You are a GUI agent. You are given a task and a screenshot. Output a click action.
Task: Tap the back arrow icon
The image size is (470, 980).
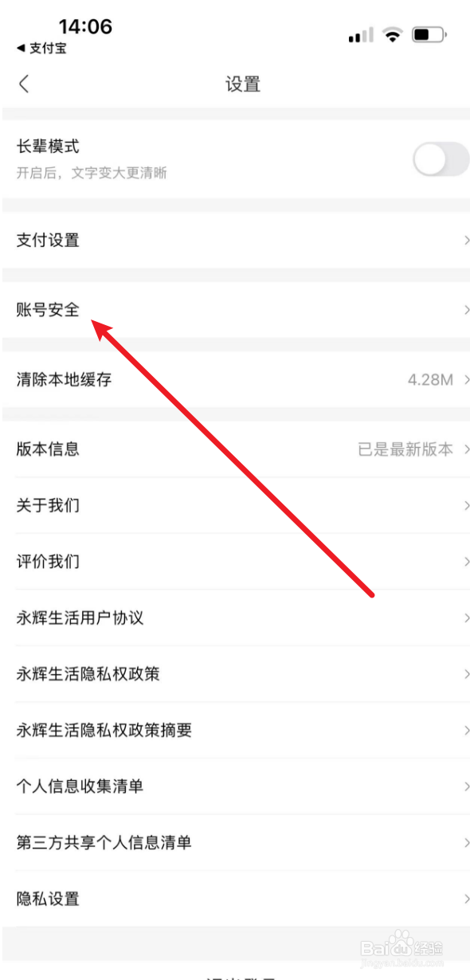pos(24,84)
